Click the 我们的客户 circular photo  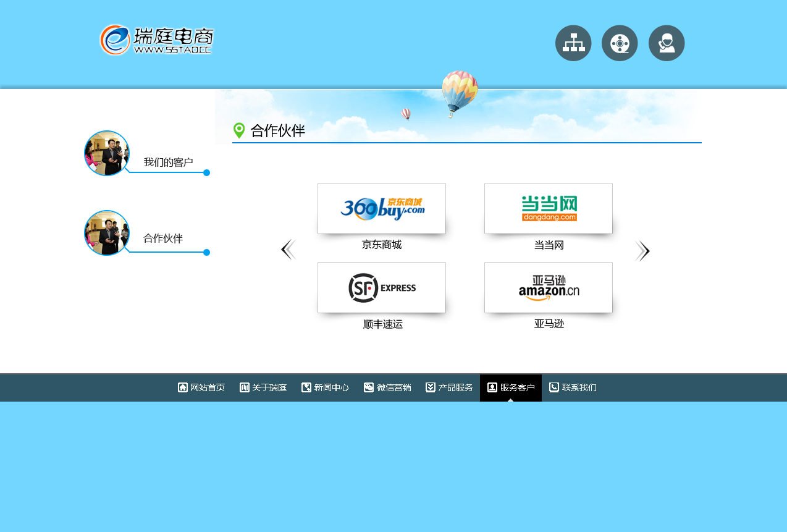click(x=107, y=153)
